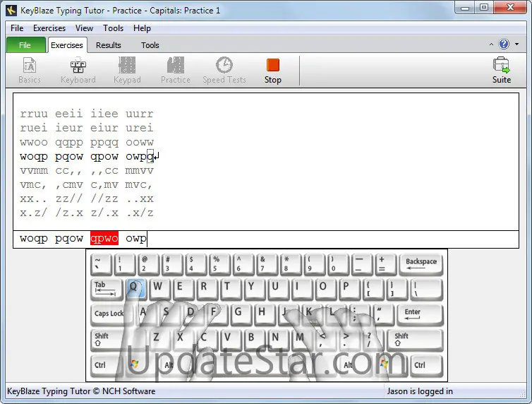Switch to the Results ribbon tab
Screen dimensions: 532x404
[x=108, y=45]
